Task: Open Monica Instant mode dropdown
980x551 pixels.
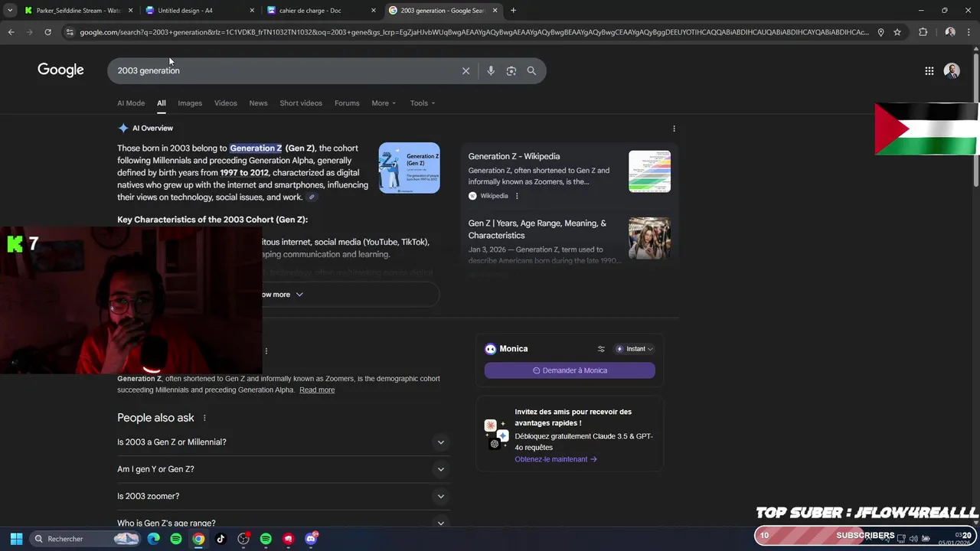Action: tap(635, 349)
